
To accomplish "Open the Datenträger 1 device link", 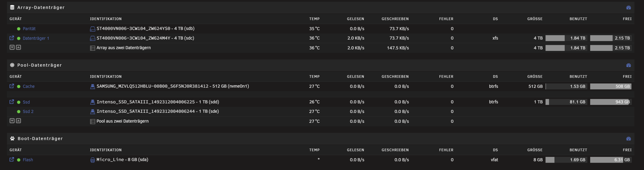I will (36, 38).
